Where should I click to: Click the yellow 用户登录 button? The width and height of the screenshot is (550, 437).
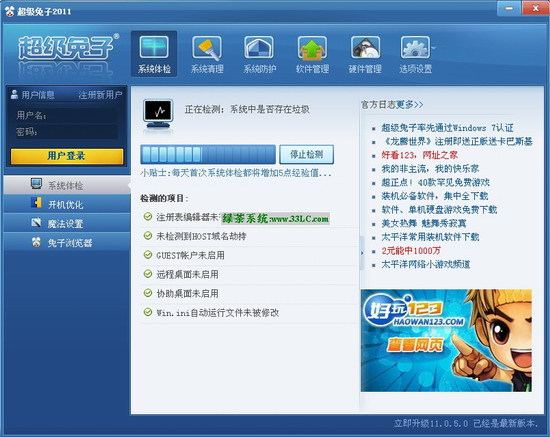coord(67,156)
